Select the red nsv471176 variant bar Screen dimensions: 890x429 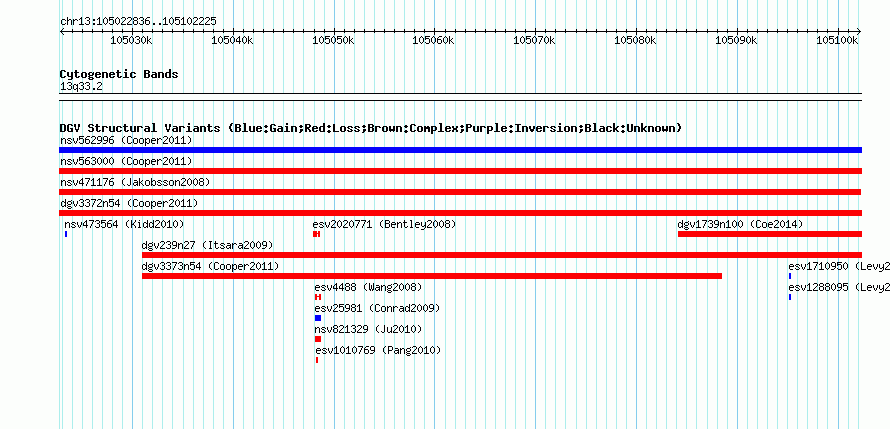pos(460,192)
